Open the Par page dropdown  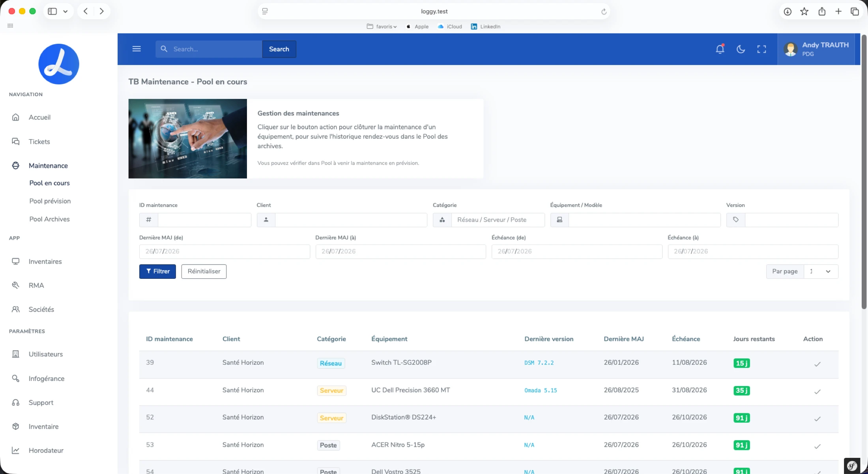pyautogui.click(x=821, y=271)
